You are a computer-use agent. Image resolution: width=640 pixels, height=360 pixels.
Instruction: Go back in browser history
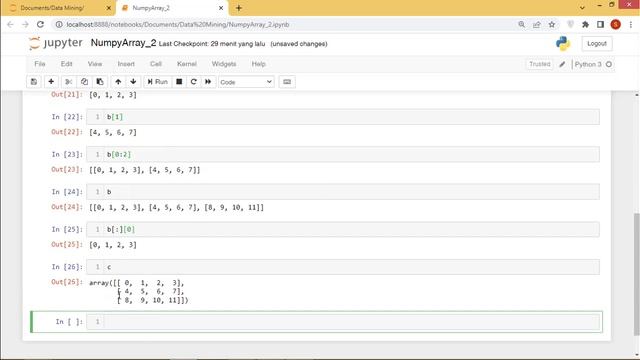click(x=11, y=24)
